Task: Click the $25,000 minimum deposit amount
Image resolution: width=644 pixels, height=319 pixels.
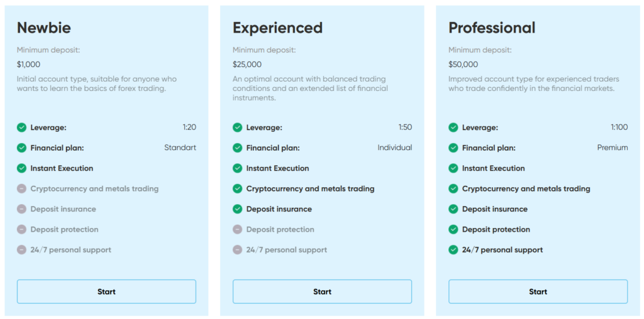Action: (247, 64)
